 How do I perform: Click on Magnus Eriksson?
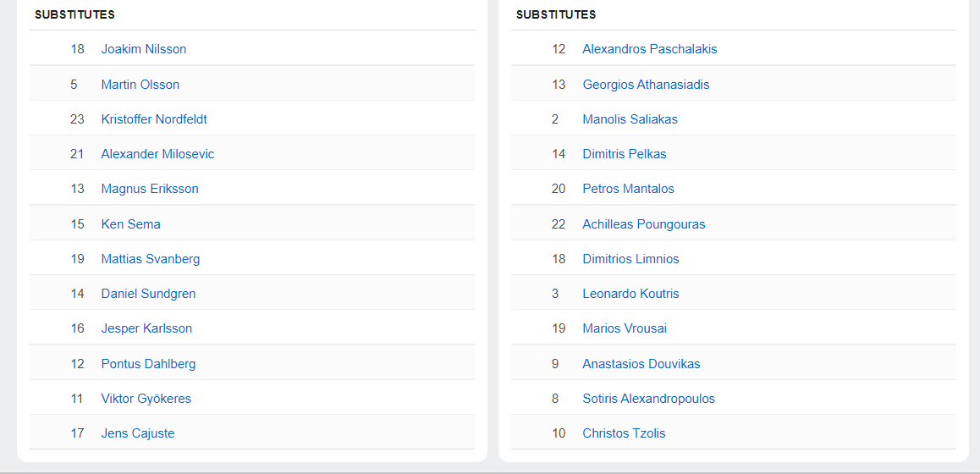[x=149, y=189]
